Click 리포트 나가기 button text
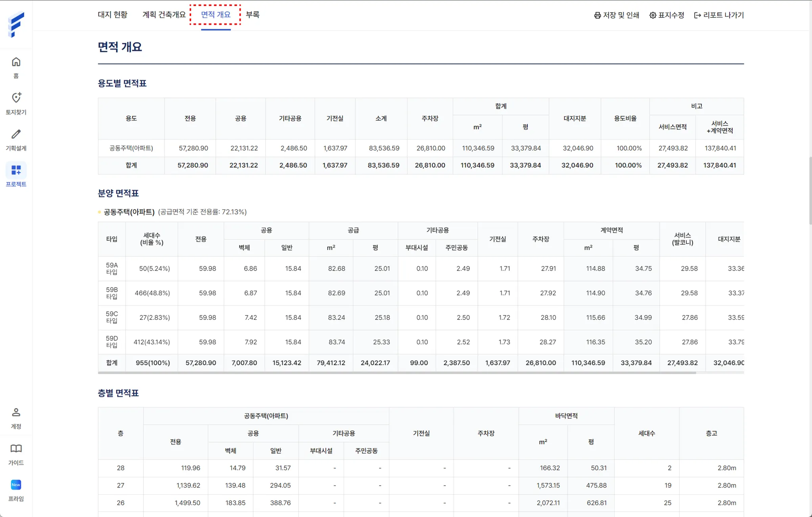This screenshot has height=517, width=812. 723,15
